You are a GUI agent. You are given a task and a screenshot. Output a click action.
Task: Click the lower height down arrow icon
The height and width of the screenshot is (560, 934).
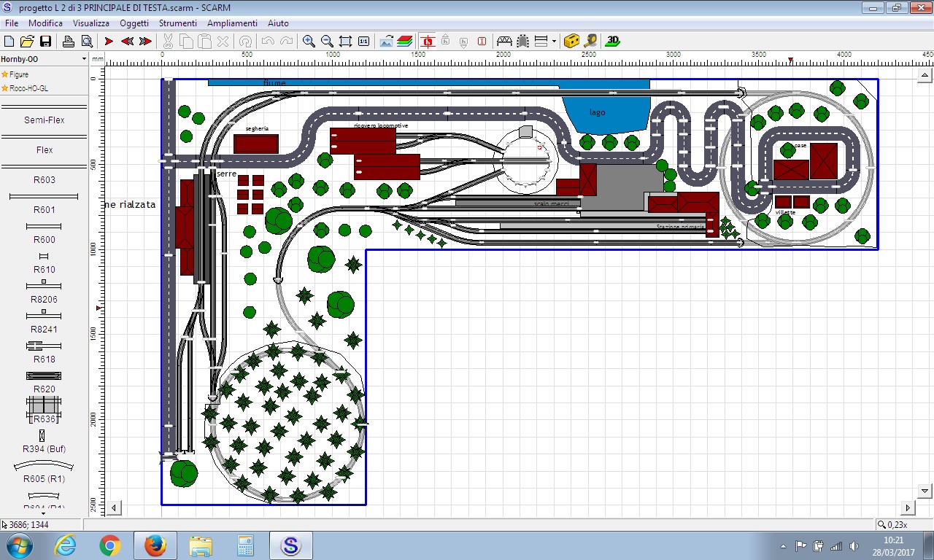click(464, 42)
